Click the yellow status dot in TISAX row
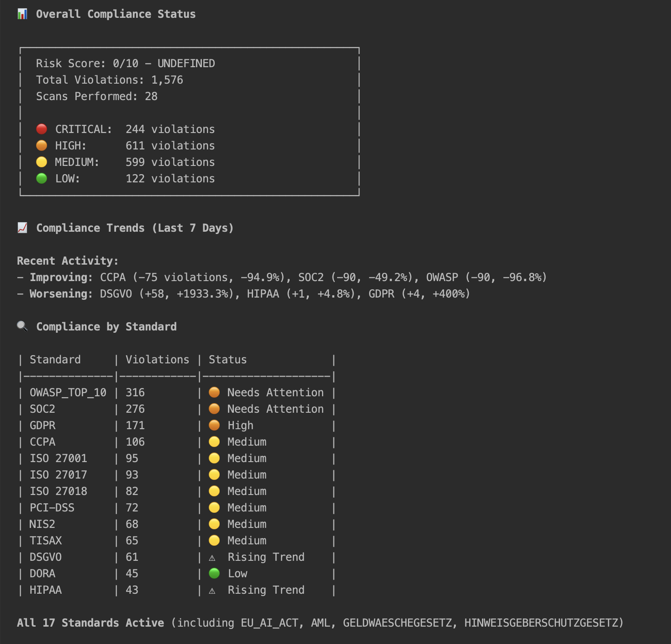671x644 pixels. 214,540
